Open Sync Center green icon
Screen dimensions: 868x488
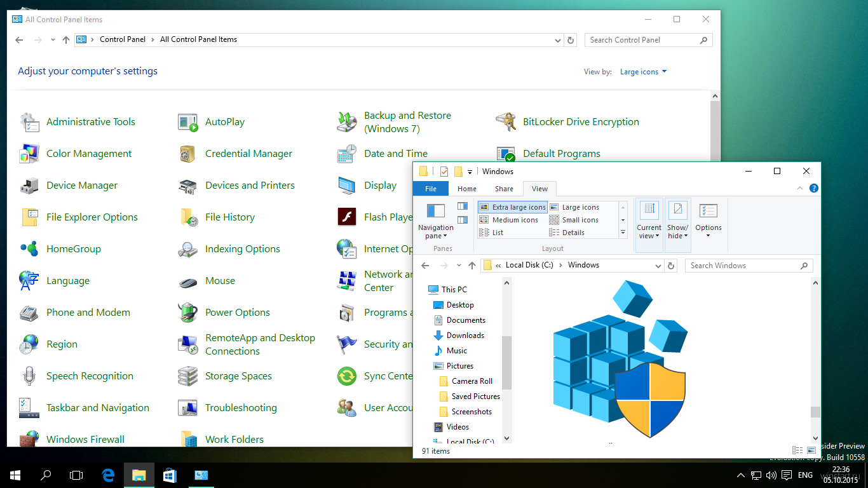pos(347,376)
